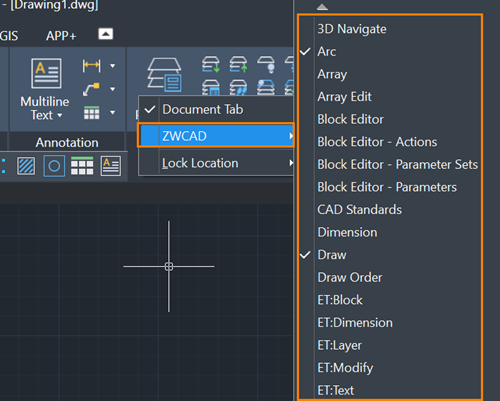
Task: Choose Block Editor - Parameter Sets toolbar
Action: 390,164
